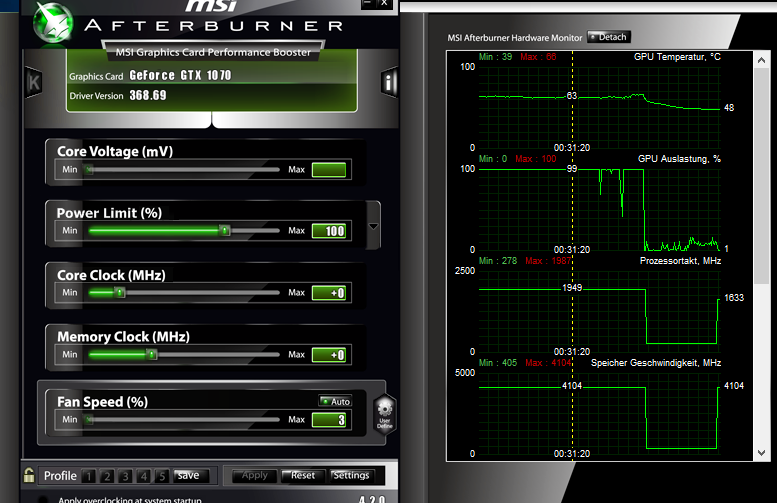Click the Core Clock slider handle

point(120,292)
